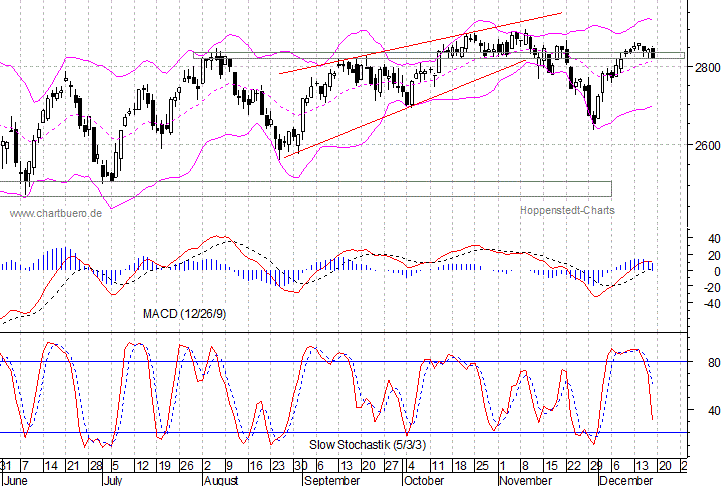Click date label 8 on time axis
This screenshot has height=486, width=723.
tap(525, 466)
